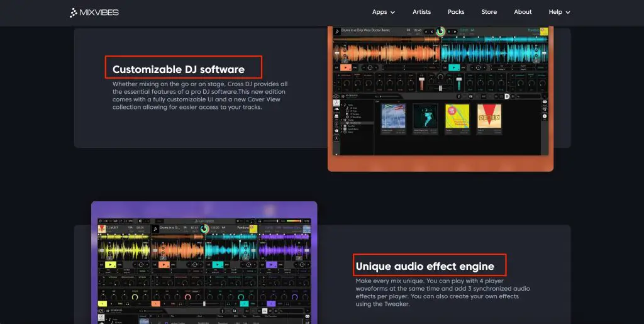Click the orange play button in four-deck screenshot
The image size is (644, 324).
click(164, 265)
